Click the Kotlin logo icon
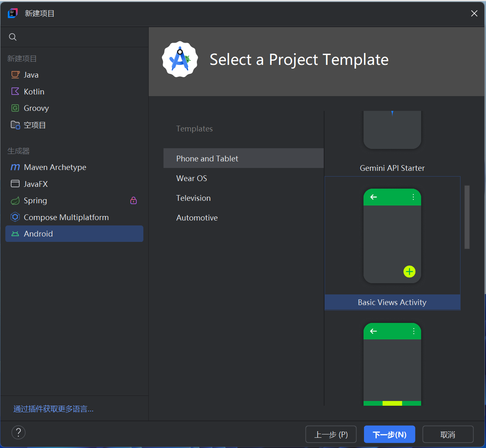 (15, 92)
